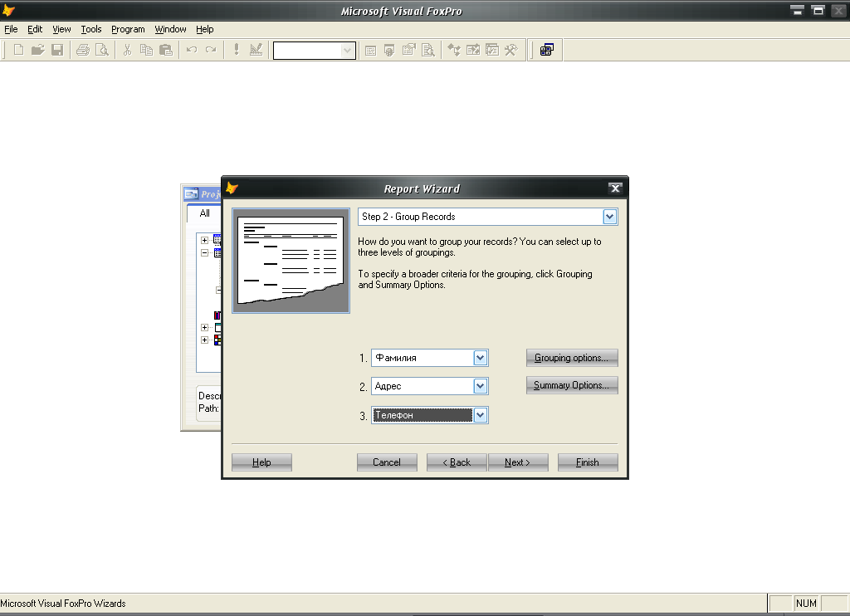850x616 pixels.
Task: Click the stacked-windows icon on the separate toolbar
Action: [x=547, y=50]
